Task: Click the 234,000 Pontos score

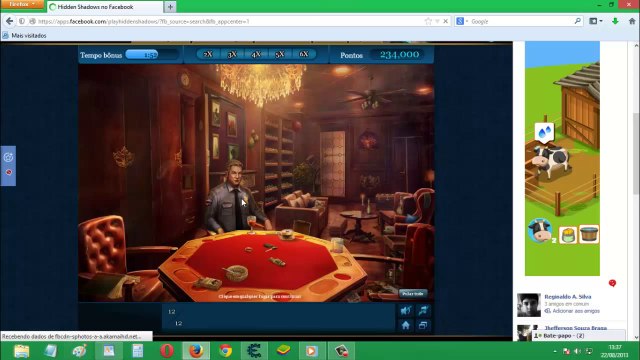Action: (399, 55)
